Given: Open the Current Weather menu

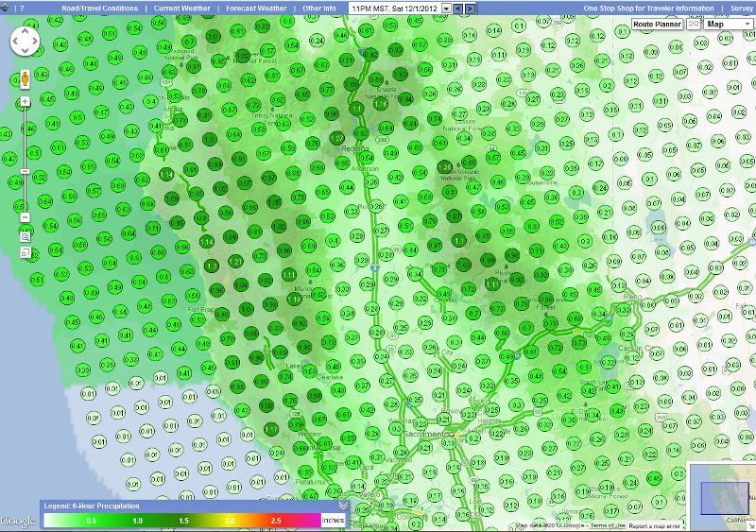Looking at the screenshot, I should pos(180,9).
